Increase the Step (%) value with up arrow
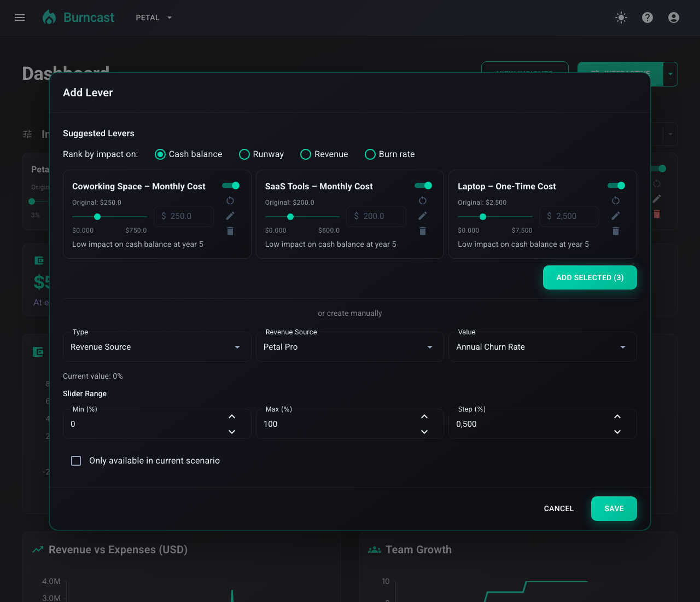This screenshot has height=602, width=700. (x=617, y=417)
